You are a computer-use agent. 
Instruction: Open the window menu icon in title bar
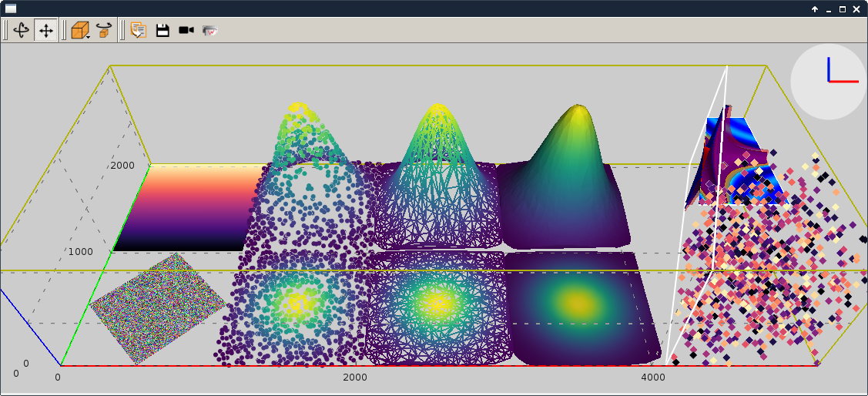coord(11,8)
